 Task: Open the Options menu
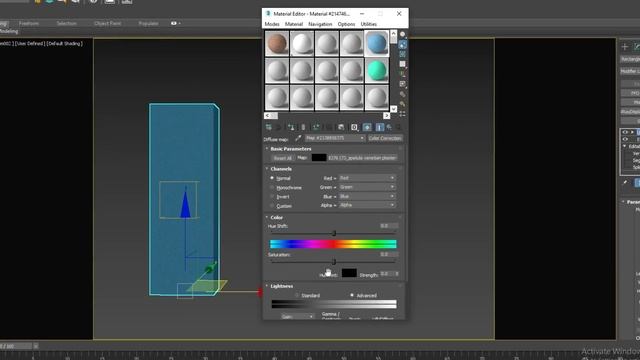346,24
